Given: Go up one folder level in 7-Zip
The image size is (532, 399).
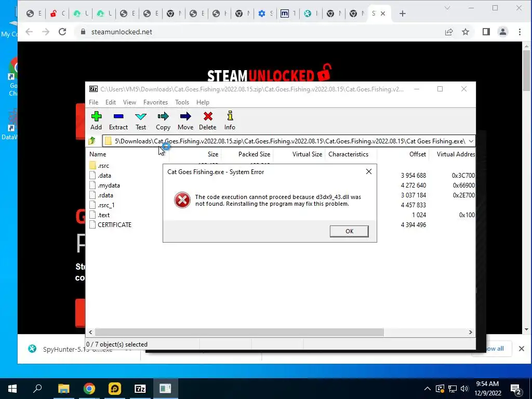Looking at the screenshot, I should coord(92,141).
